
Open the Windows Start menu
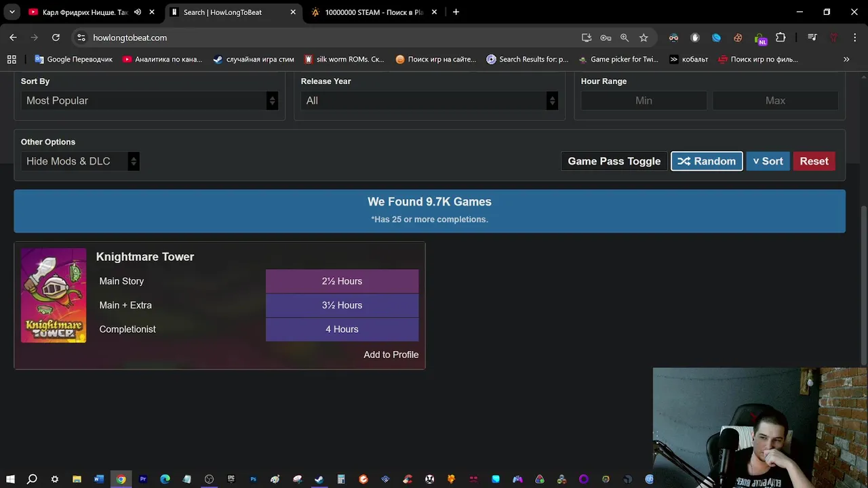(10, 479)
